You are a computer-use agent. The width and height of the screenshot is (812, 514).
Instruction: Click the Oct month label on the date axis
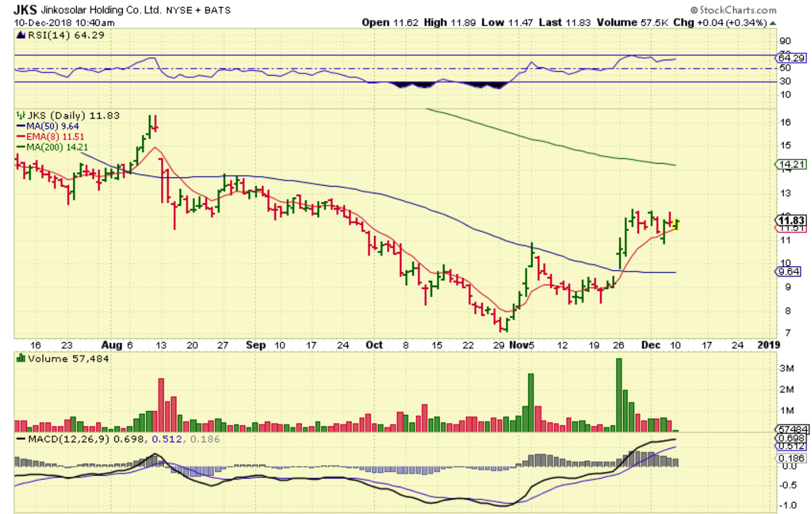pos(375,345)
